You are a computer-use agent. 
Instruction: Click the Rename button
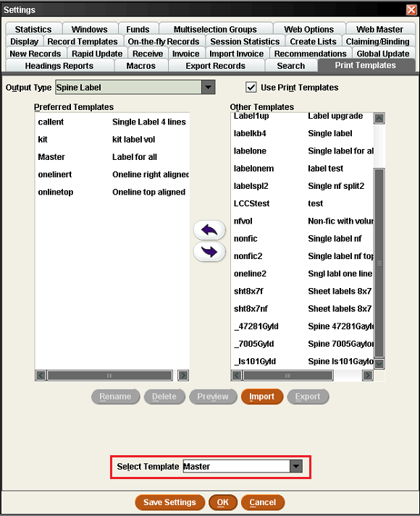[115, 397]
